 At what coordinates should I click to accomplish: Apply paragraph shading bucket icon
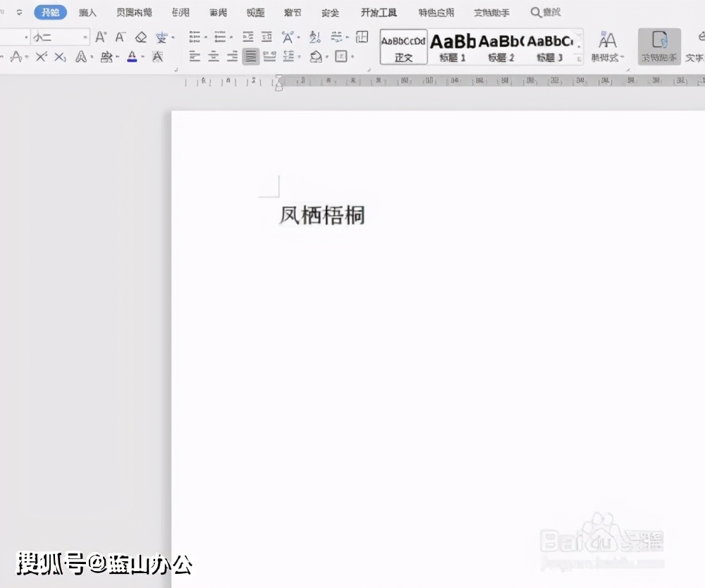pyautogui.click(x=316, y=57)
